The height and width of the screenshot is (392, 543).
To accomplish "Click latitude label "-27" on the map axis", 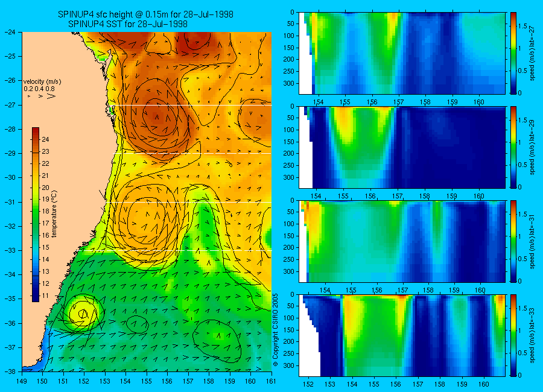I will click(x=10, y=105).
